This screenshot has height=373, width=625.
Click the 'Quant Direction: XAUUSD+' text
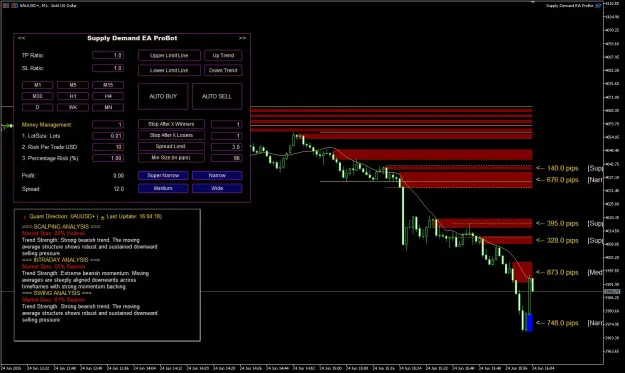62,217
